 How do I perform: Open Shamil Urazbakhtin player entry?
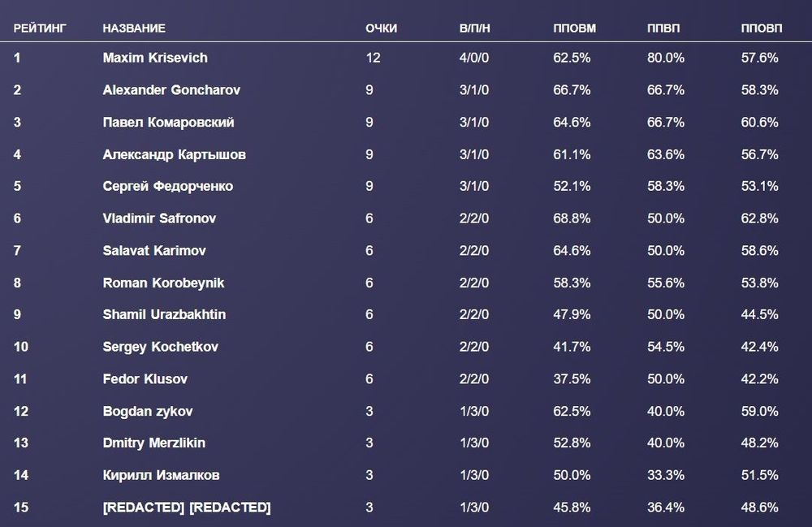(166, 315)
